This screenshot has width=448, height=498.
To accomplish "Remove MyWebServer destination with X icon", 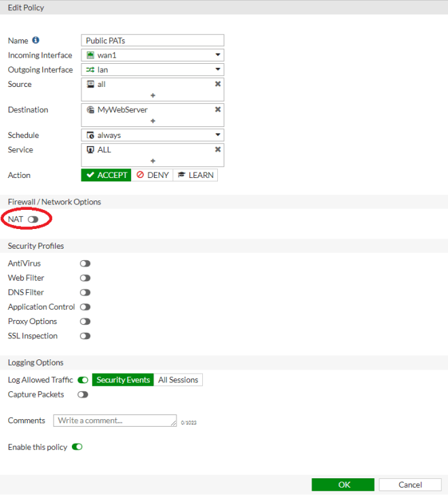I will (x=218, y=109).
